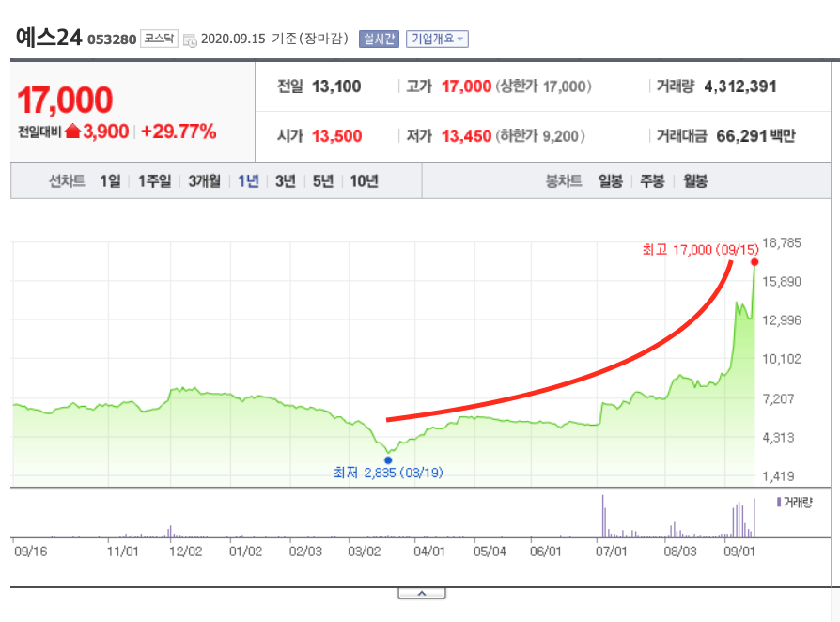Screen dimensions: 840x622
Task: Click the current price 17,000
Action: (x=65, y=101)
